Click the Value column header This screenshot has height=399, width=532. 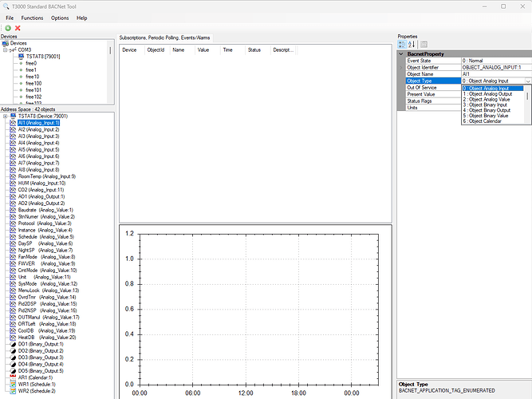click(x=203, y=49)
